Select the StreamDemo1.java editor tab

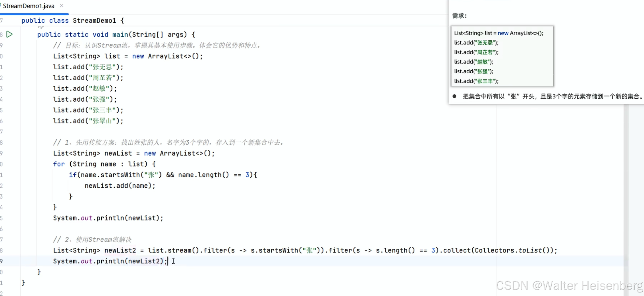tap(29, 6)
